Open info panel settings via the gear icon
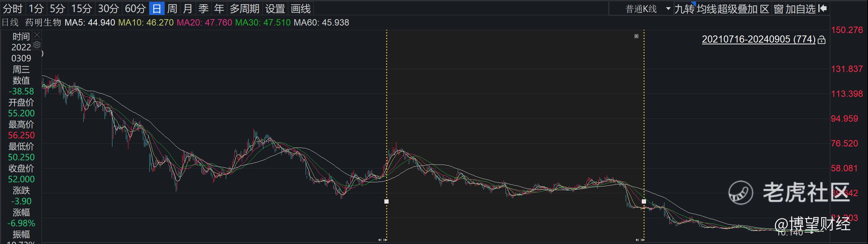 [x=37, y=45]
